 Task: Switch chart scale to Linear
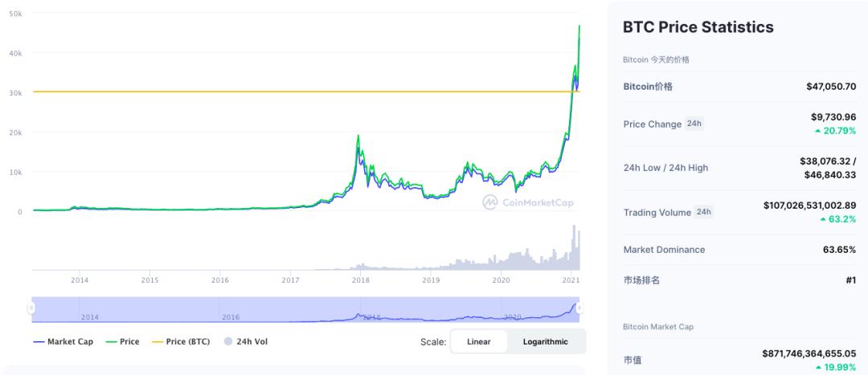coord(479,341)
